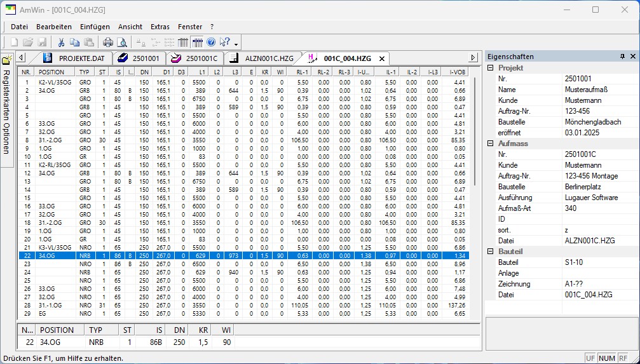The image size is (640, 364).
Task: Click the I-VOB column header
Action: pos(455,72)
